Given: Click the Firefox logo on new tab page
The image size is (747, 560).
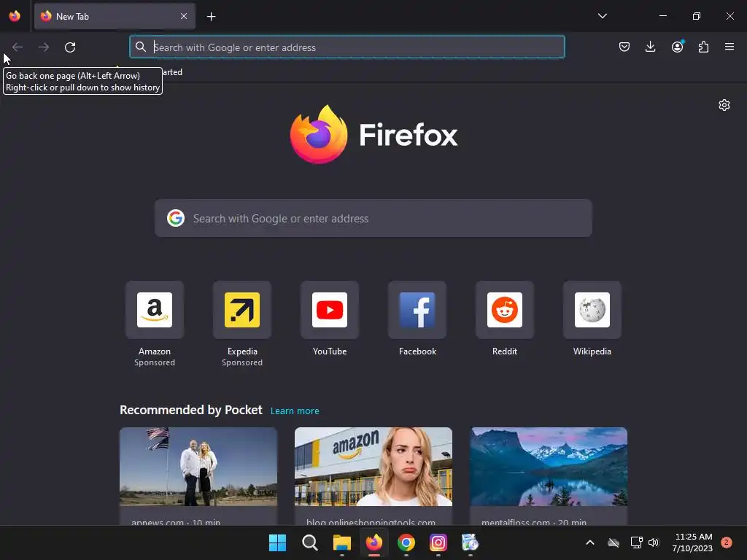Looking at the screenshot, I should (x=373, y=134).
